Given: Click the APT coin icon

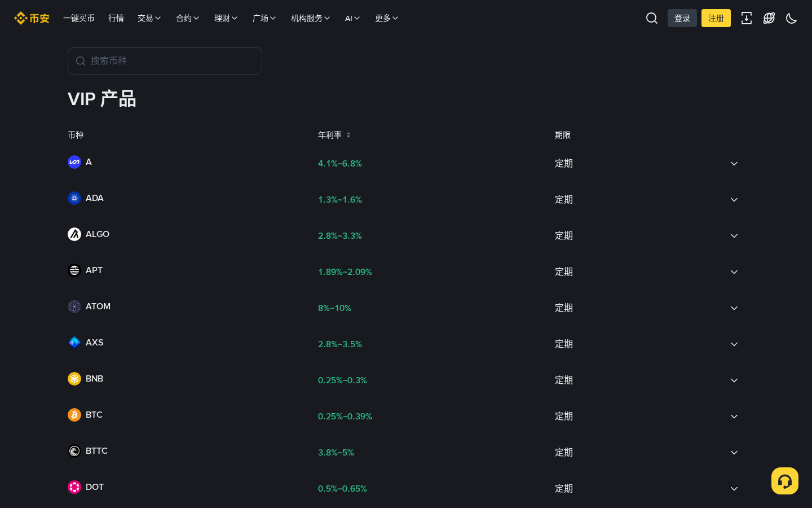Looking at the screenshot, I should pyautogui.click(x=74, y=270).
